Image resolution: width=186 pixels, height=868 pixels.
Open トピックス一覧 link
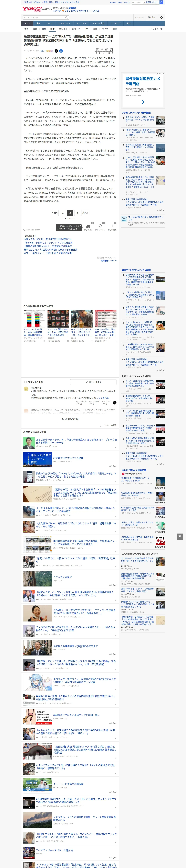click(155, 29)
